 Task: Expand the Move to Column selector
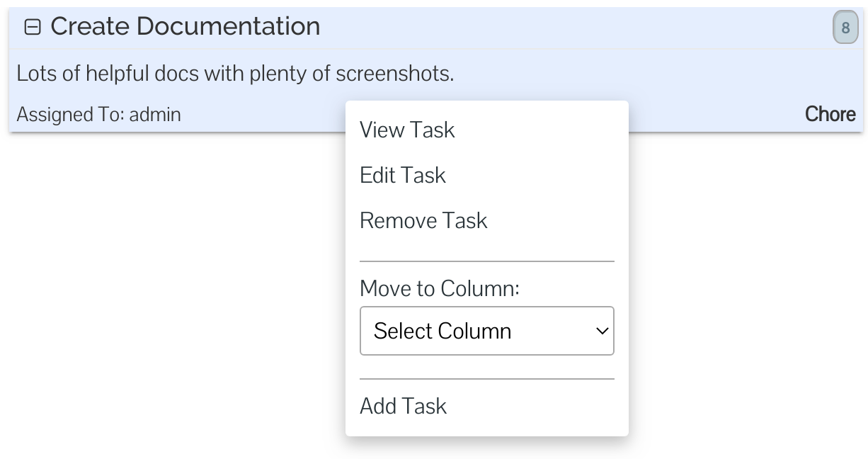487,331
